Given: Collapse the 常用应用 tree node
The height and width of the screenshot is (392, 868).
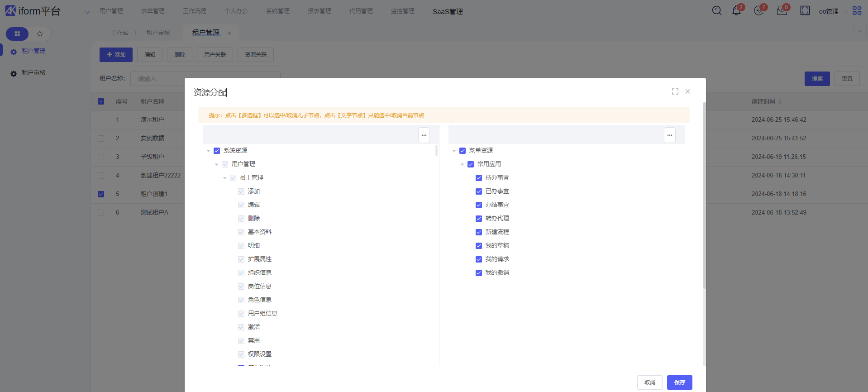Looking at the screenshot, I should coord(462,164).
